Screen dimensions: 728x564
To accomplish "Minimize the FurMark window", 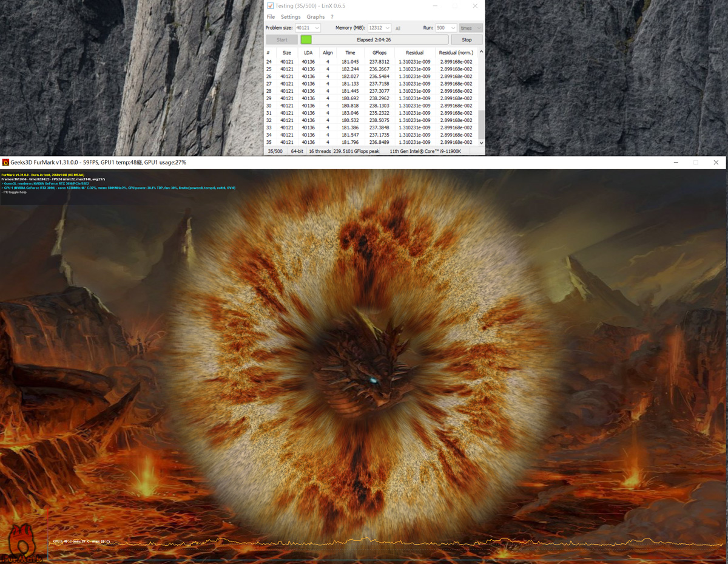I will 676,163.
